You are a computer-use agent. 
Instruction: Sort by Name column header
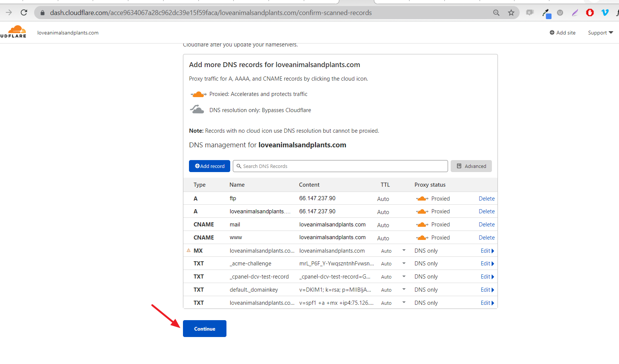point(237,185)
